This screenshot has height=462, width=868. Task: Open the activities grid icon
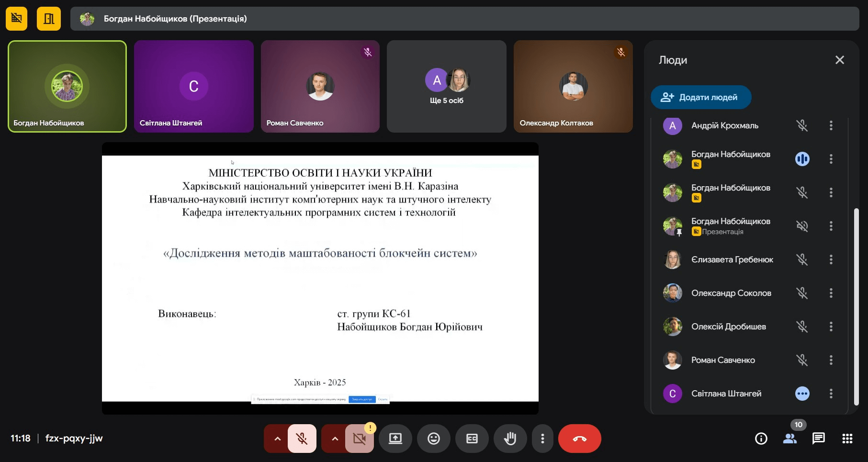pos(847,439)
